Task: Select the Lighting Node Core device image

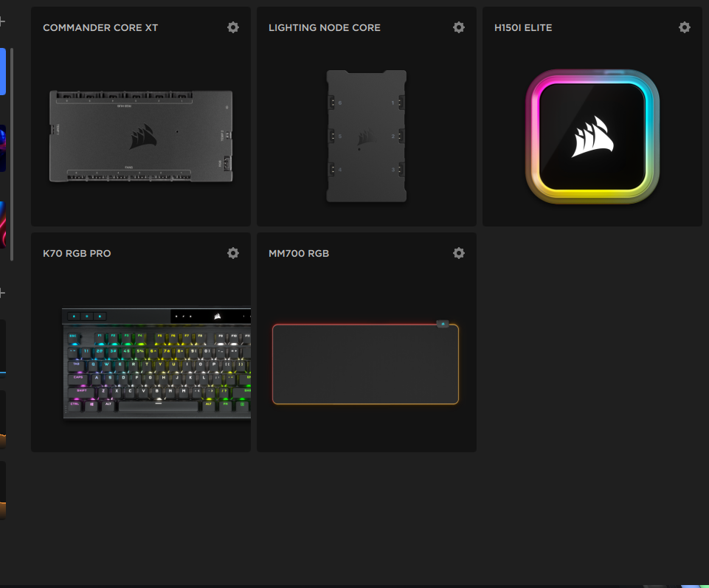Action: click(367, 136)
